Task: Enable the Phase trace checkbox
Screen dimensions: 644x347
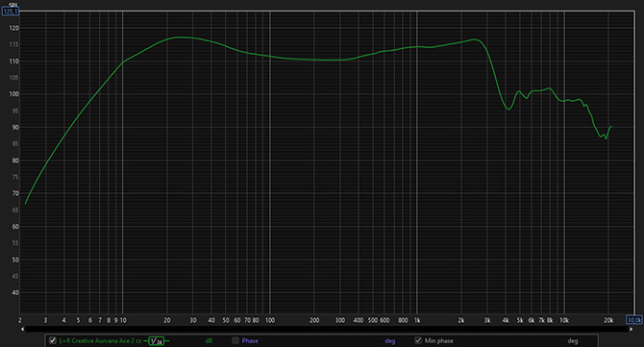Action: pos(235,340)
